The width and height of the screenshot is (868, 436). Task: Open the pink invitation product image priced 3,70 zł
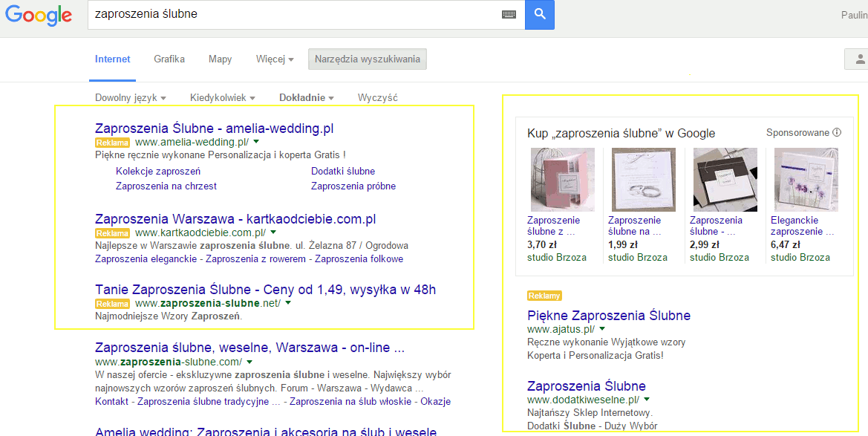[563, 180]
